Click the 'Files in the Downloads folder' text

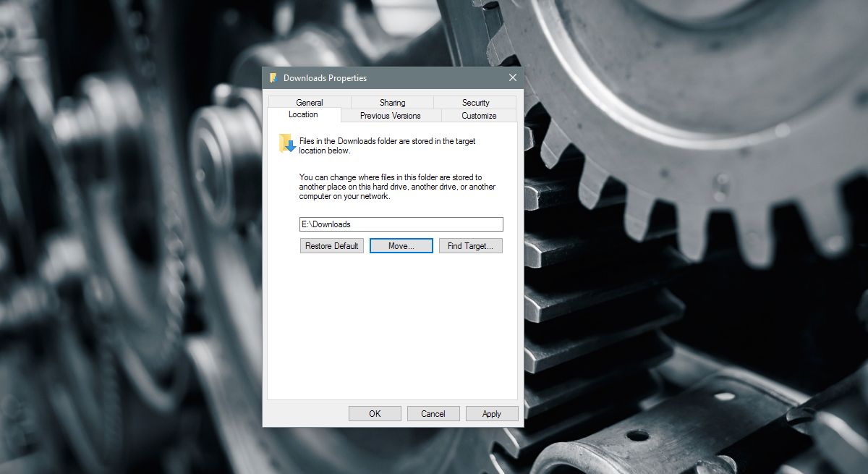pyautogui.click(x=388, y=146)
